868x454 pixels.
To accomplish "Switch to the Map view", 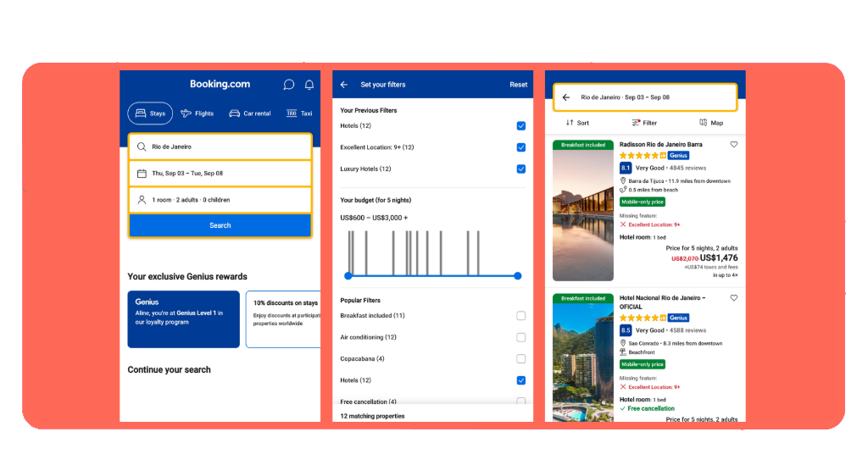I will 711,123.
